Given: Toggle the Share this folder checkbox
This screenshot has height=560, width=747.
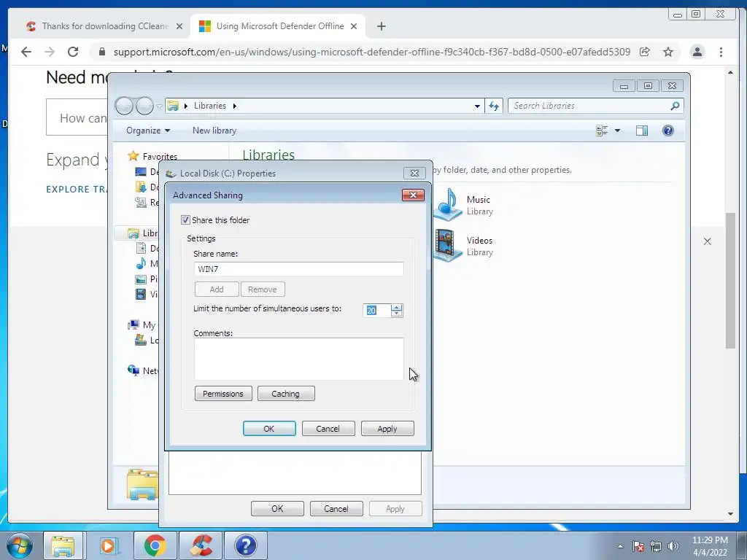Looking at the screenshot, I should (x=185, y=220).
